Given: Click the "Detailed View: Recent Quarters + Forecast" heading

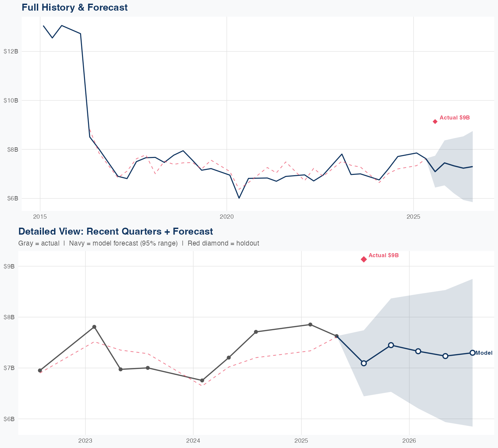Looking at the screenshot, I should click(116, 231).
